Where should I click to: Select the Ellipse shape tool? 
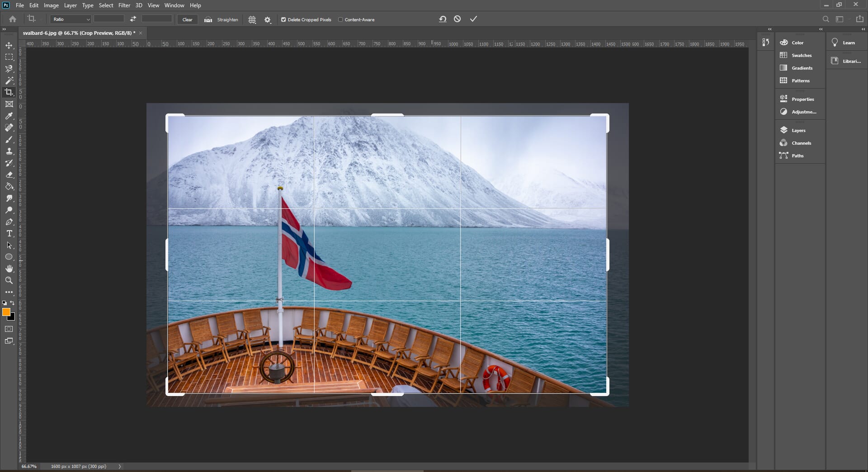coord(9,257)
